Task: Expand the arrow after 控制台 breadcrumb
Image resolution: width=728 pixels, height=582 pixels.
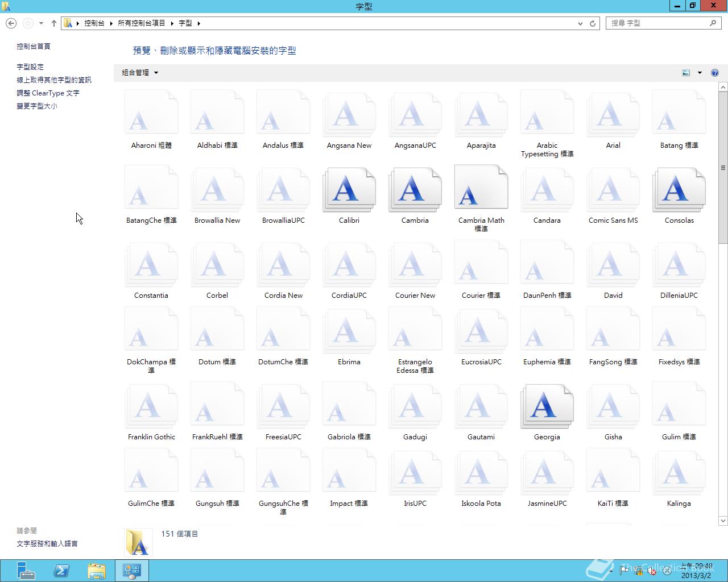Action: 111,23
